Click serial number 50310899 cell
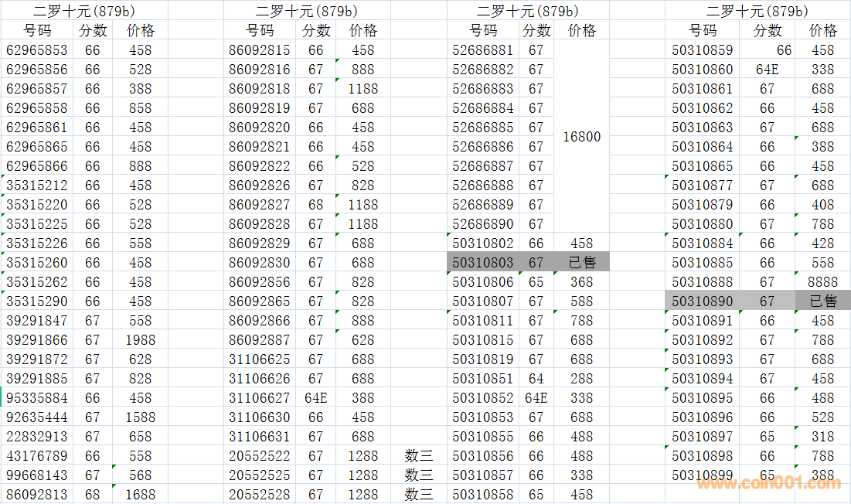 [703, 475]
